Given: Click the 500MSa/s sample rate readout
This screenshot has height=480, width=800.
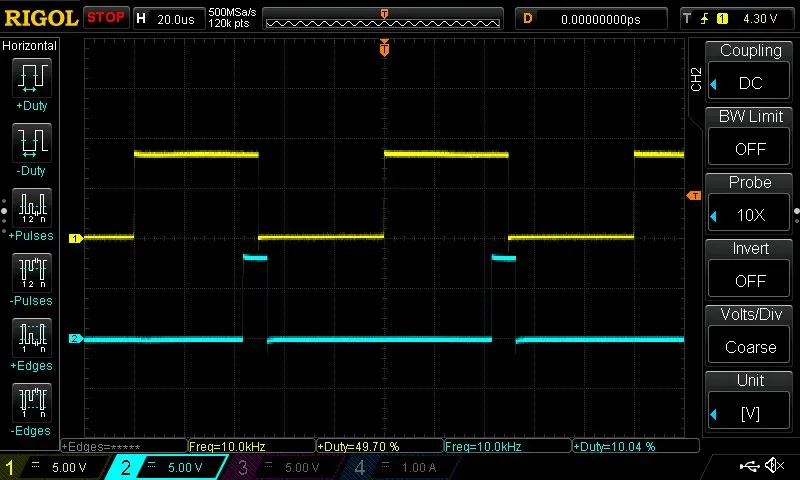Looking at the screenshot, I should [232, 12].
